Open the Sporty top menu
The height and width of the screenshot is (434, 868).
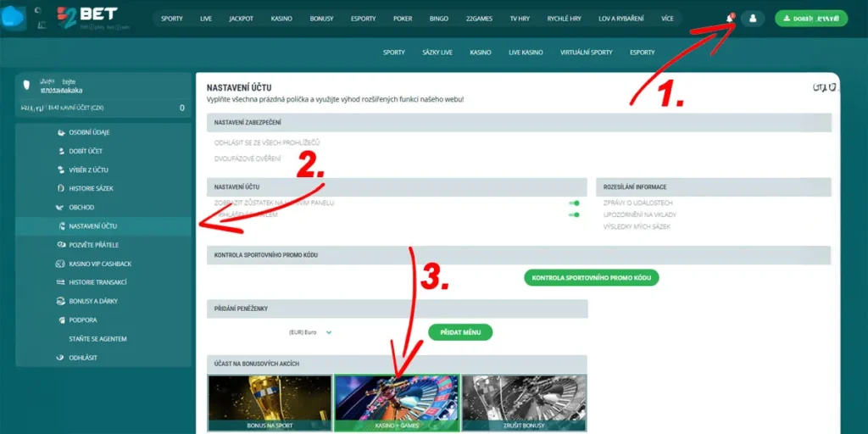coord(172,19)
